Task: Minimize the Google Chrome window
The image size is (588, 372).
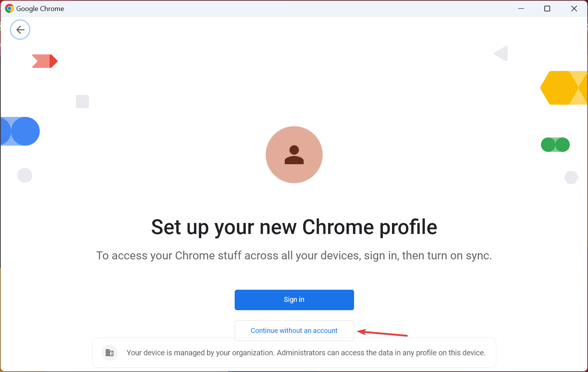Action: pos(521,8)
